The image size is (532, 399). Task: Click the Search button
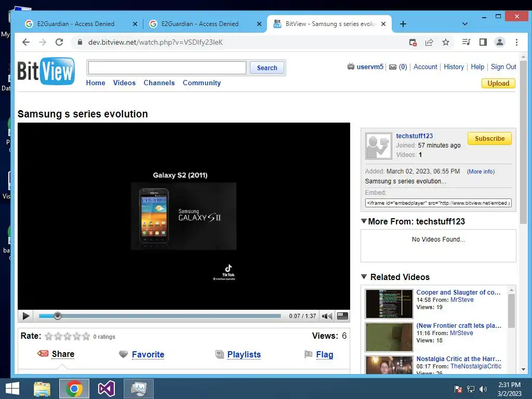click(267, 68)
